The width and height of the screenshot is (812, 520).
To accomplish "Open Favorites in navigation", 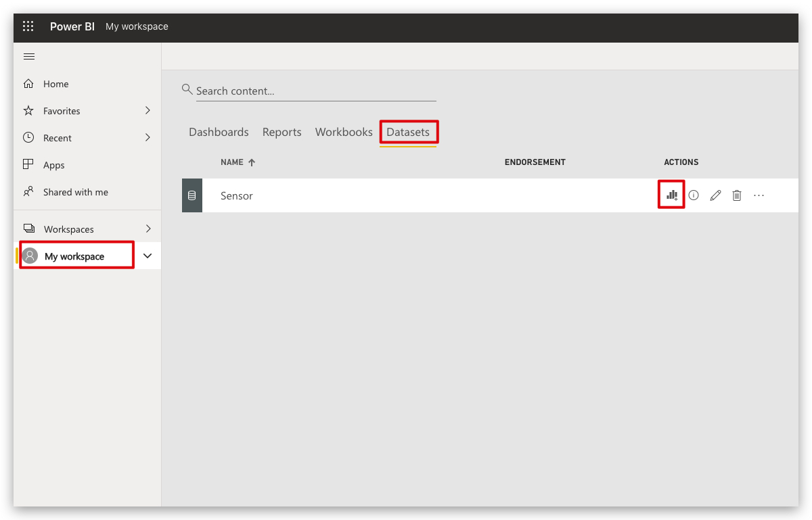I will [x=62, y=111].
